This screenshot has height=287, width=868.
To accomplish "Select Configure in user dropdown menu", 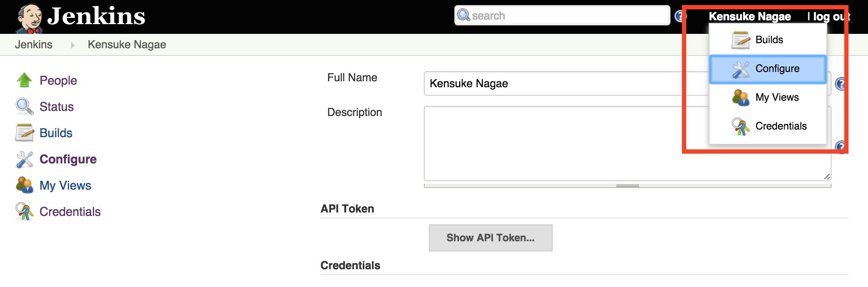I will [x=768, y=69].
